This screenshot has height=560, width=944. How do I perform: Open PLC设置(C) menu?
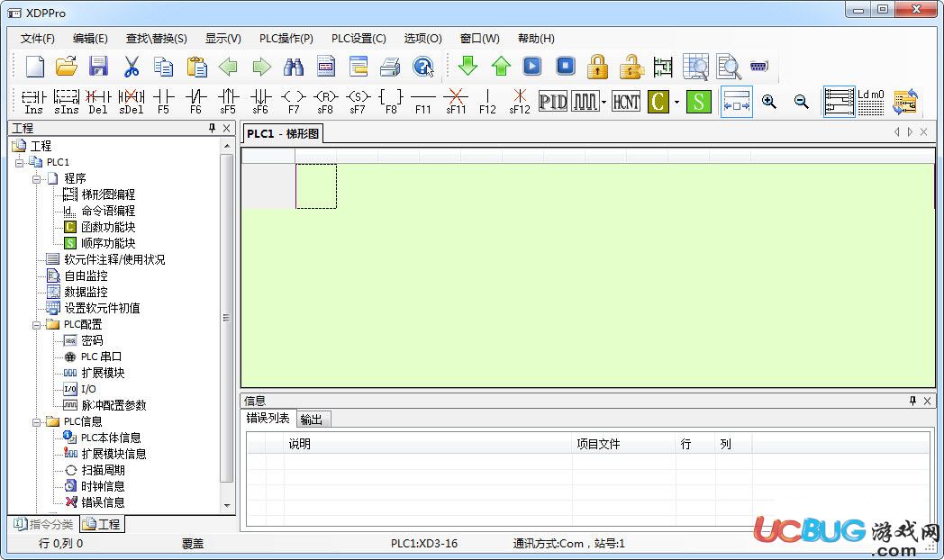pos(359,39)
